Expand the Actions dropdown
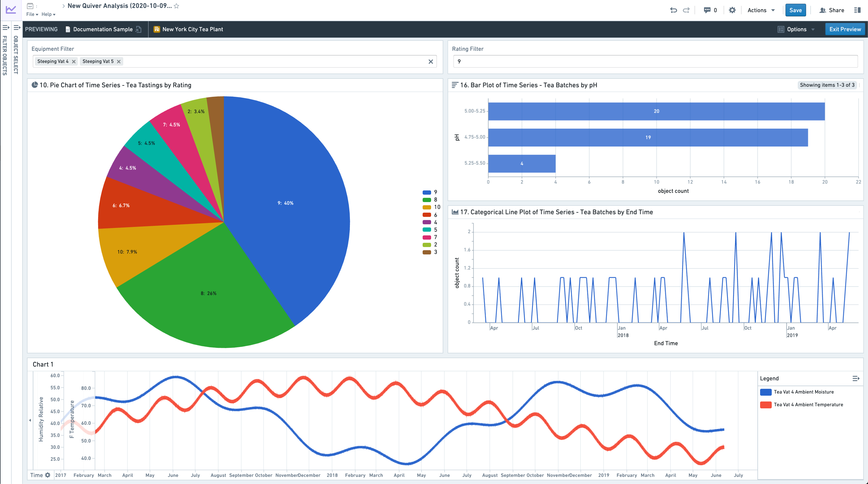Viewport: 868px width, 484px height. click(x=761, y=10)
